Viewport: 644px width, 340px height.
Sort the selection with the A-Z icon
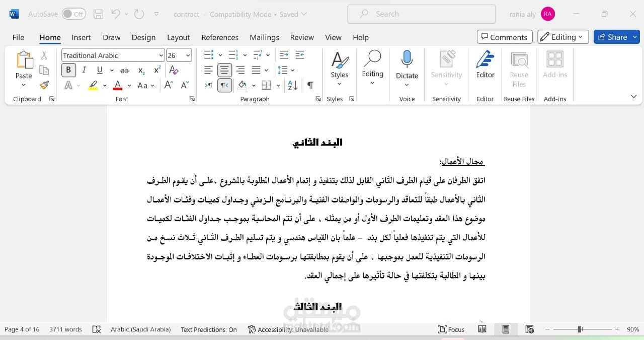(292, 85)
